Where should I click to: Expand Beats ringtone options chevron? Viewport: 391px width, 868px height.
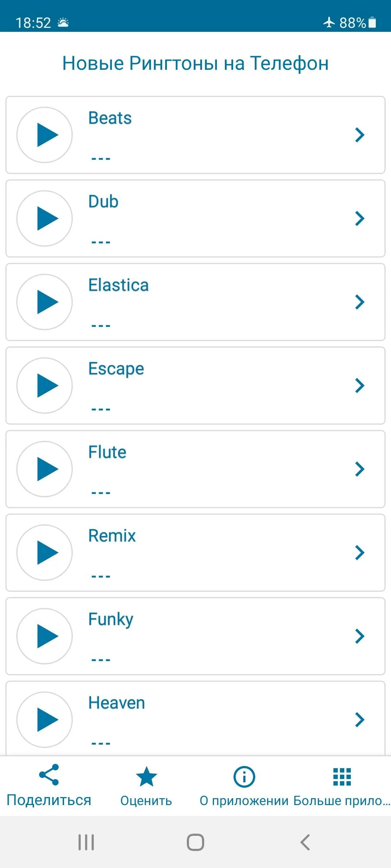360,135
